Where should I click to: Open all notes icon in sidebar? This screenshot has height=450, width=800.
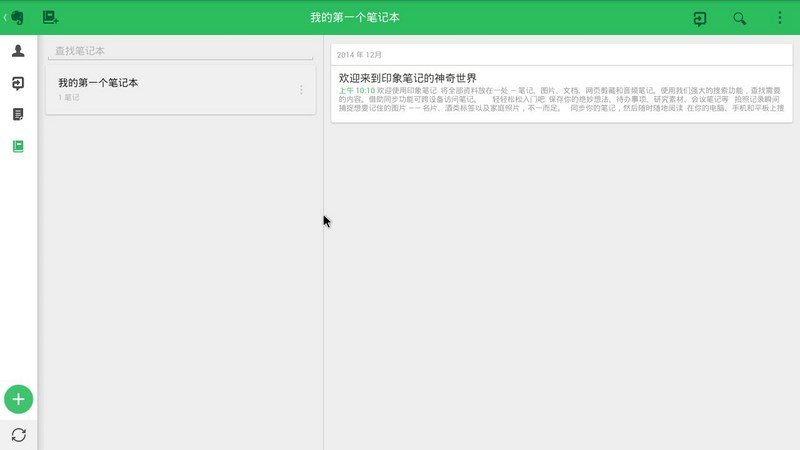(18, 114)
